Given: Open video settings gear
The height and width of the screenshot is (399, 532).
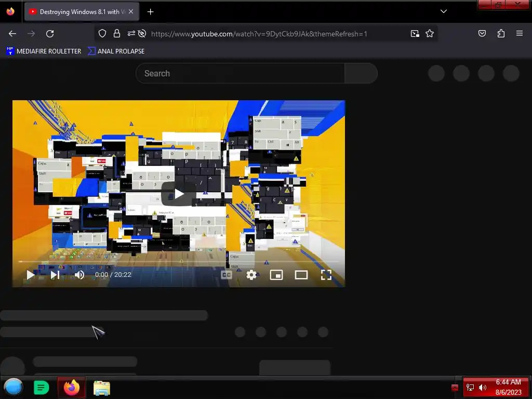Looking at the screenshot, I should 251,275.
